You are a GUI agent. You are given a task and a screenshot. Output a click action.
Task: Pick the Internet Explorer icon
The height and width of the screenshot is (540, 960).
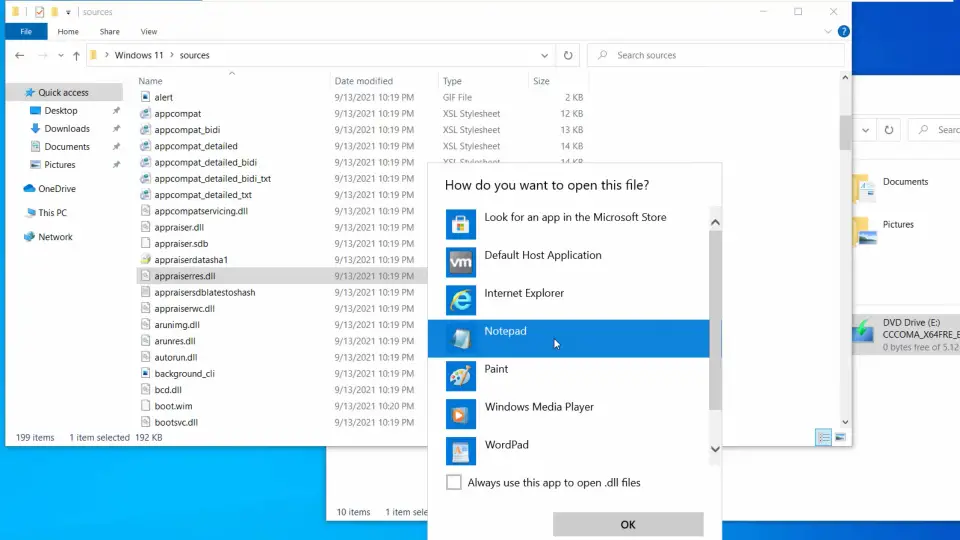[460, 300]
